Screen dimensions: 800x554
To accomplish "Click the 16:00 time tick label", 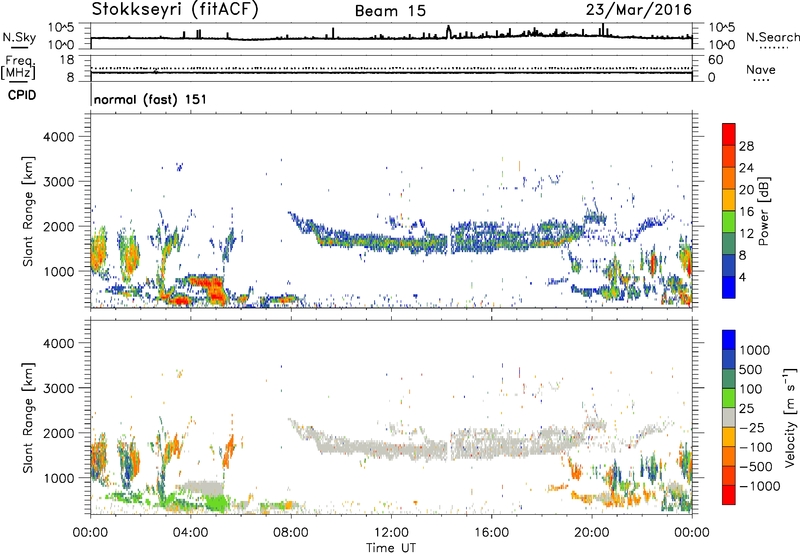I will pos(491,533).
